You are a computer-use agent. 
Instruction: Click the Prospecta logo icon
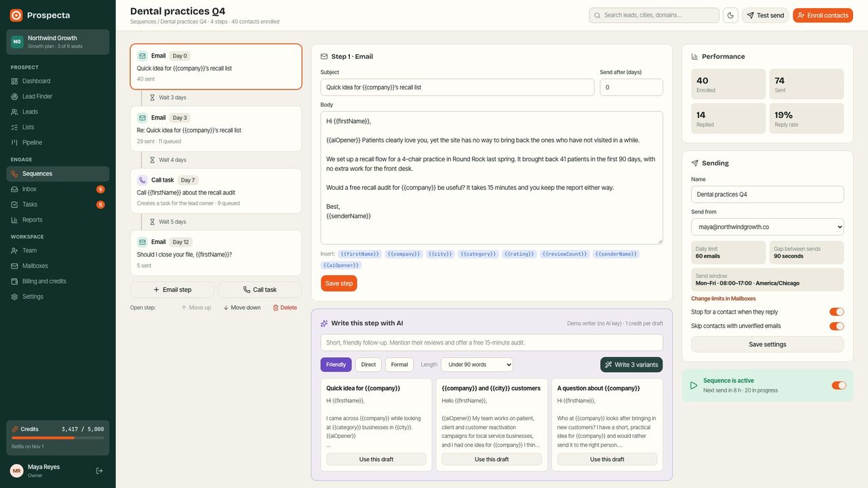(x=16, y=15)
